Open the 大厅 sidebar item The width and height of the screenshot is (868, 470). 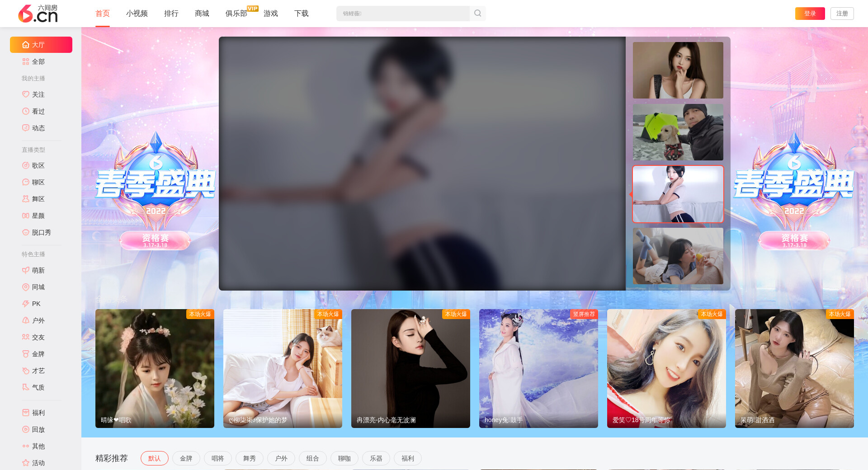coord(41,45)
